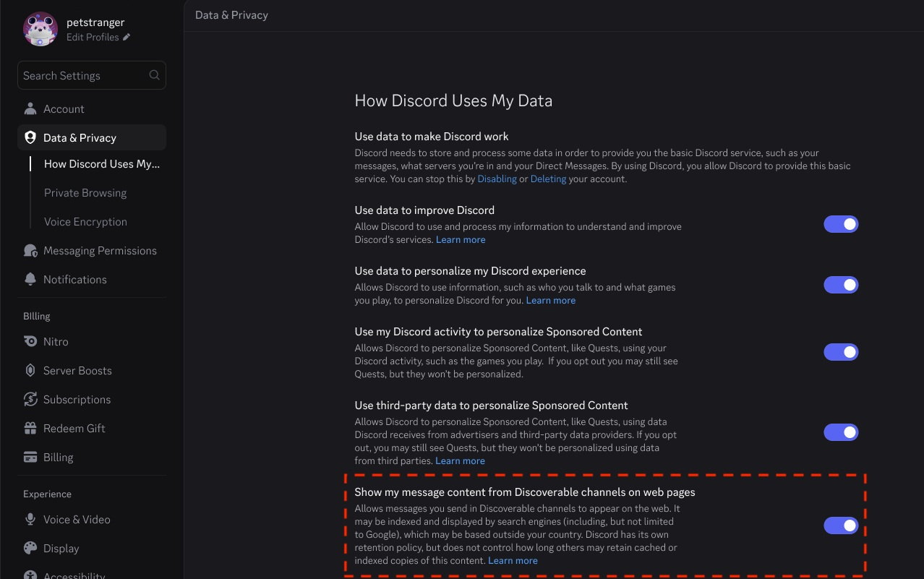Open Nitro using its sidebar icon
The image size is (924, 579).
(30, 342)
